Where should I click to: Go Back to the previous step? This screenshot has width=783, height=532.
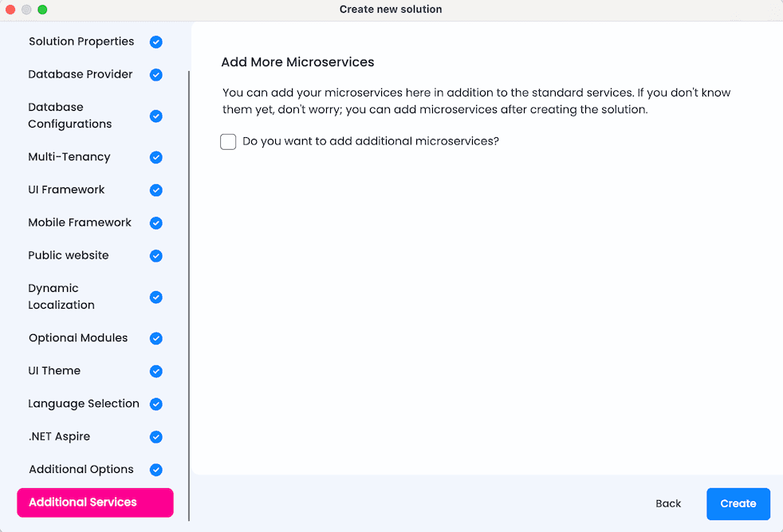point(668,503)
